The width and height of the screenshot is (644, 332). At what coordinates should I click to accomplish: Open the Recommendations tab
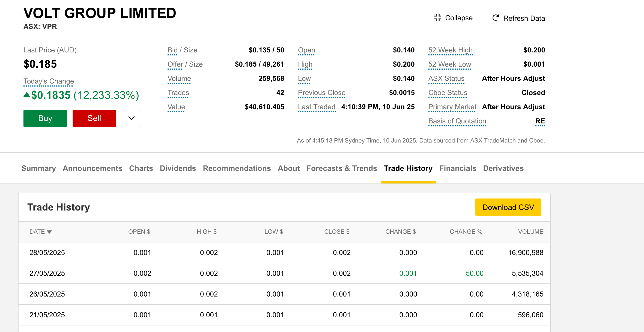(237, 168)
